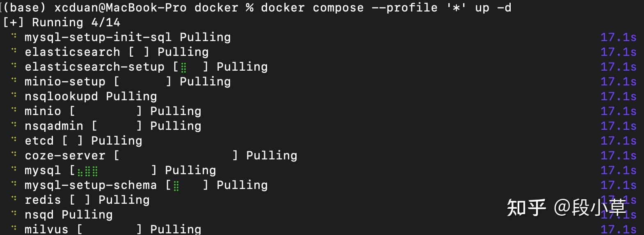644x235 pixels.
Task: Click the "Running 4/14" status text
Action: pos(76,23)
